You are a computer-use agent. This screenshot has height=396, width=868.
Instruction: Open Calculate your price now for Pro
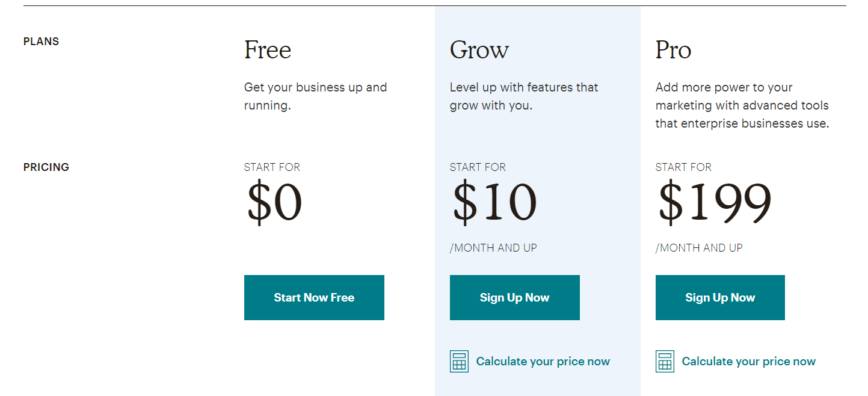point(748,361)
